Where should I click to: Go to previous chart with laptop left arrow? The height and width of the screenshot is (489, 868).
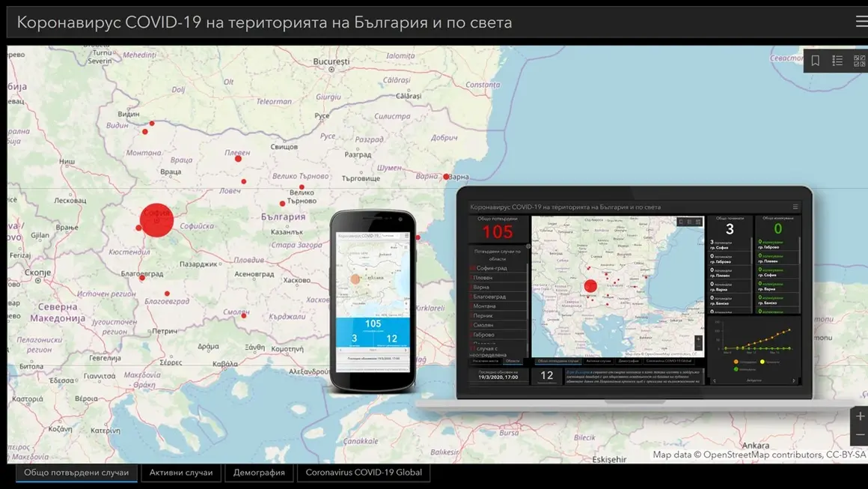pyautogui.click(x=714, y=380)
